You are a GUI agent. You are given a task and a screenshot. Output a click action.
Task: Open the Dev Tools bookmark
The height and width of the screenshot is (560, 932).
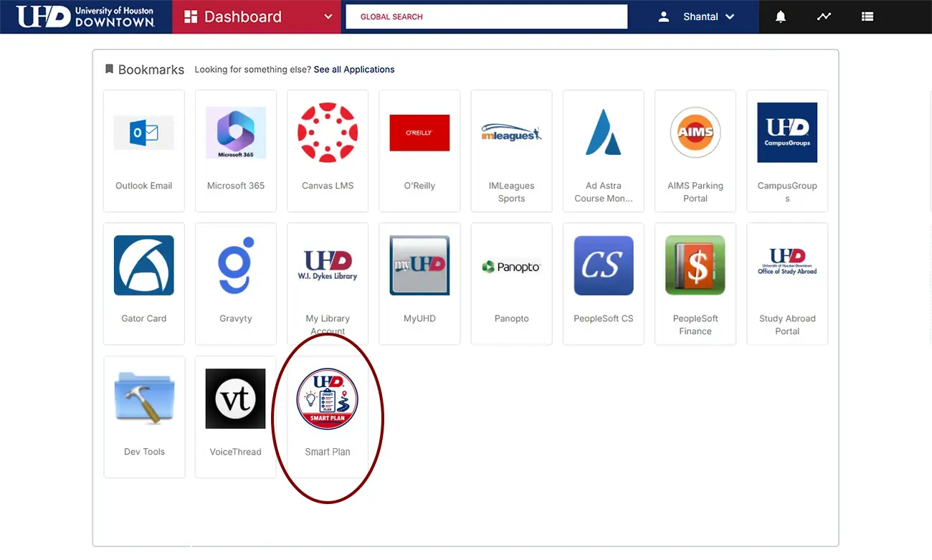coord(144,417)
